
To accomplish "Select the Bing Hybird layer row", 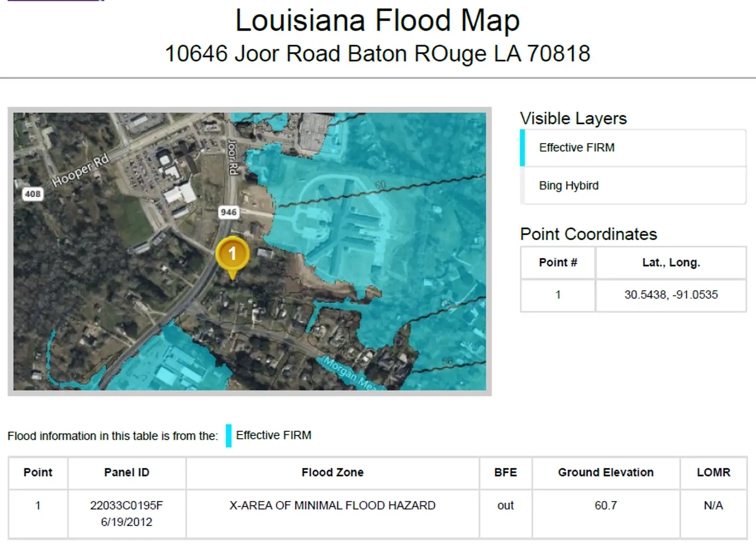I will 633,185.
